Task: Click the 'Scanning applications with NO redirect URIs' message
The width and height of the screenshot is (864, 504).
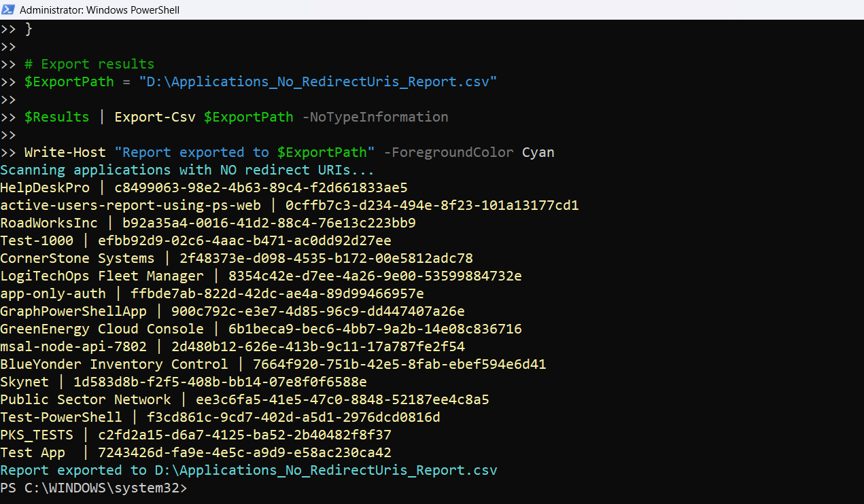Action: 187,170
